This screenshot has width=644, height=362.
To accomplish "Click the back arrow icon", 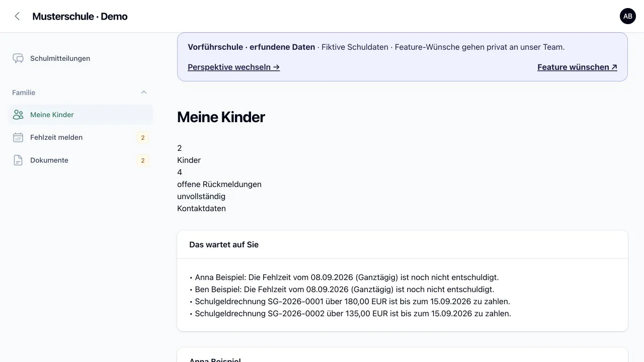I will [x=17, y=16].
